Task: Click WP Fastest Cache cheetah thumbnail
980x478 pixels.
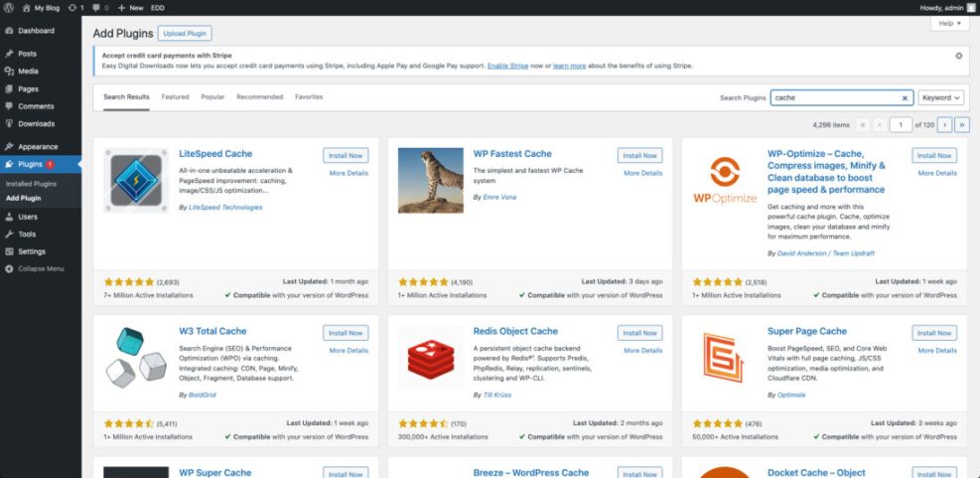Action: 431,180
